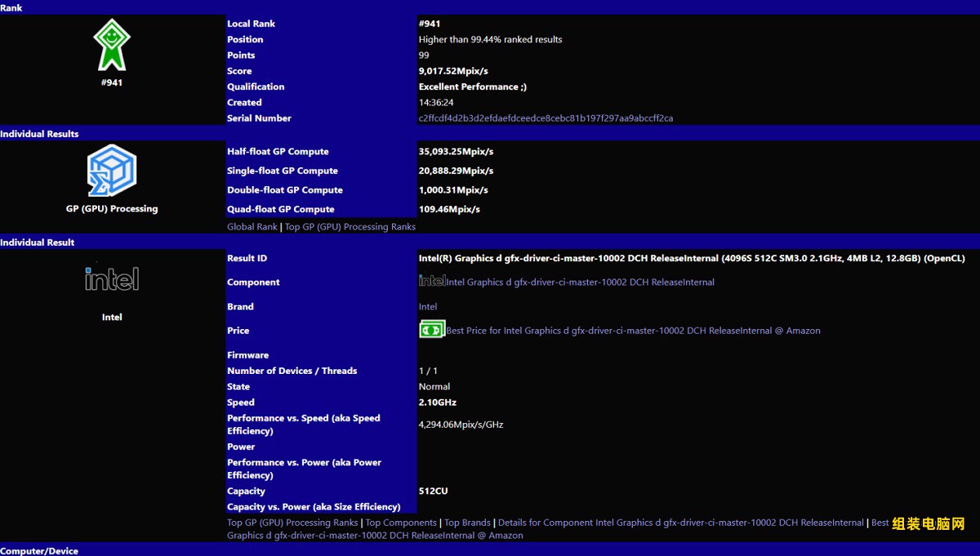Click the Intel caption under the logo

tap(112, 317)
